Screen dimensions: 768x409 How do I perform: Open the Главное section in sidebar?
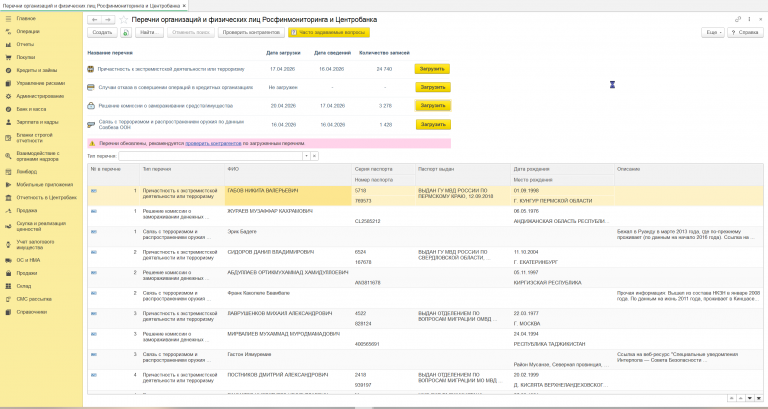click(x=26, y=18)
